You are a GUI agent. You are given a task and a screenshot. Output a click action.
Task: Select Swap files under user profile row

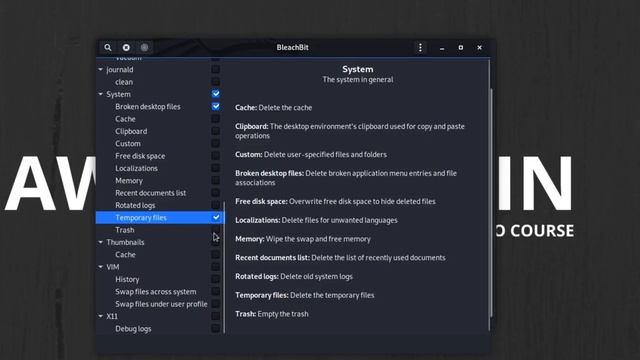pos(160,304)
